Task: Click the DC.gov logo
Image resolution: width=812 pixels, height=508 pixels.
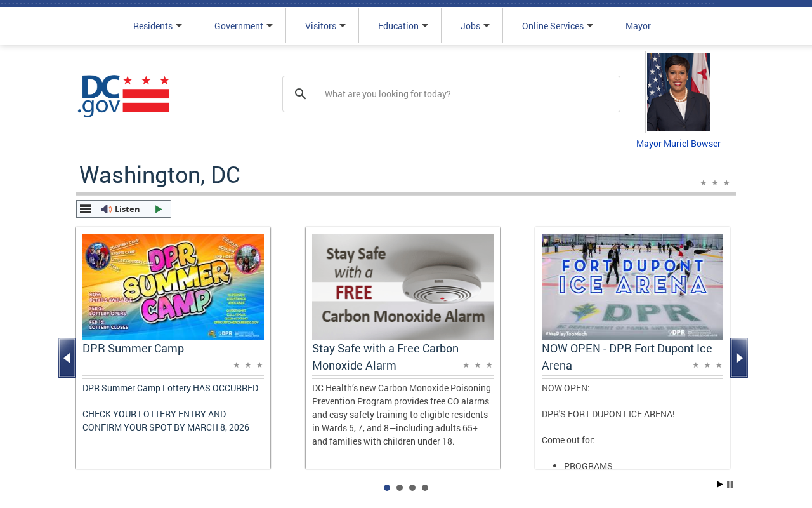Action: pyautogui.click(x=124, y=96)
